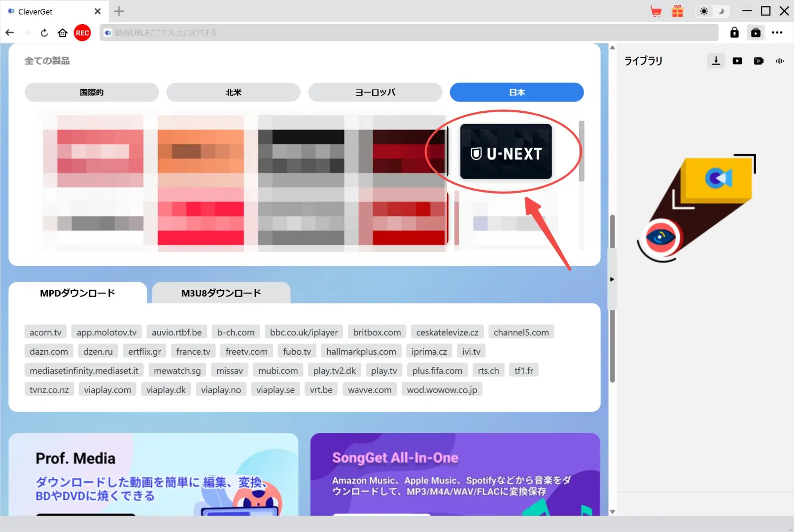
Task: Select the 国際的 region tab
Action: [x=92, y=92]
